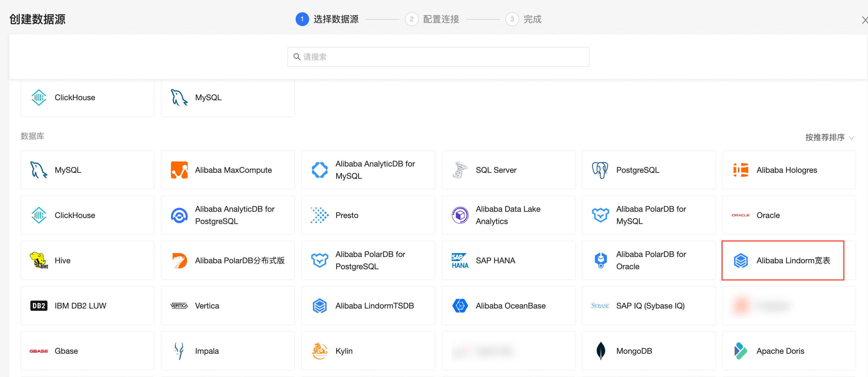Click the Vertica logo icon
Viewport: 868px width, 377px height.
tap(179, 305)
